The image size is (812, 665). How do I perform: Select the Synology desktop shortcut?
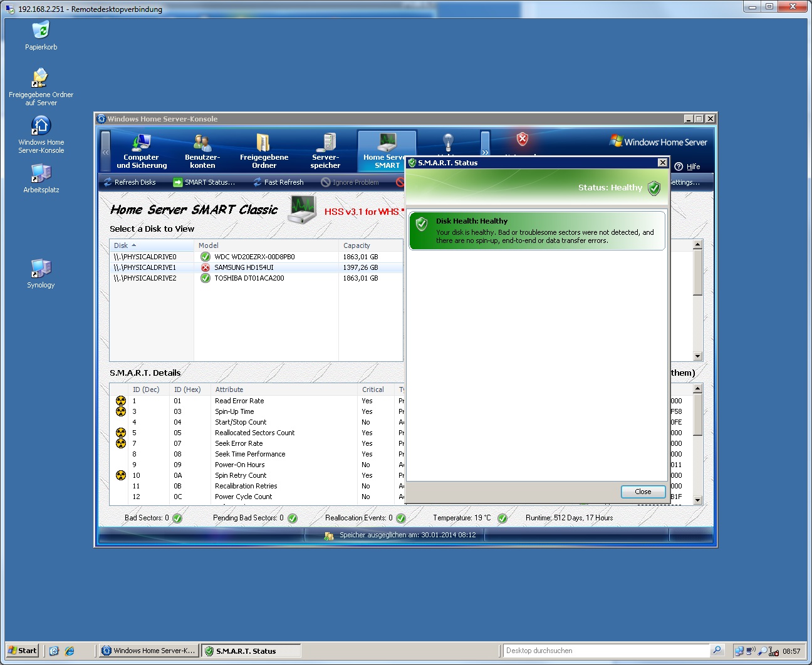41,274
